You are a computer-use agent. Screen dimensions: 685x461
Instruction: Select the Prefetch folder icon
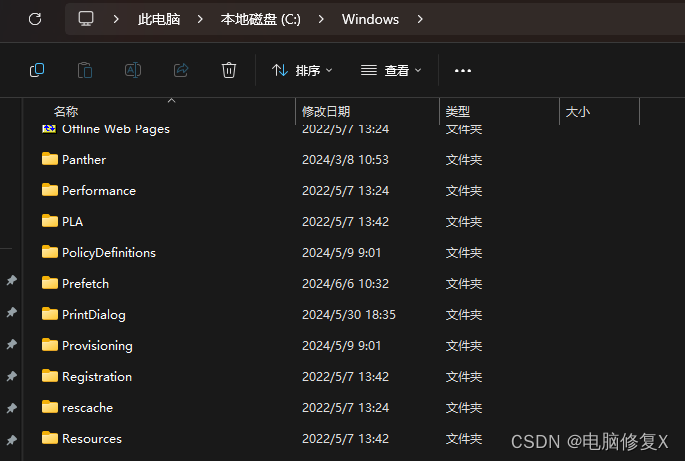click(x=50, y=283)
